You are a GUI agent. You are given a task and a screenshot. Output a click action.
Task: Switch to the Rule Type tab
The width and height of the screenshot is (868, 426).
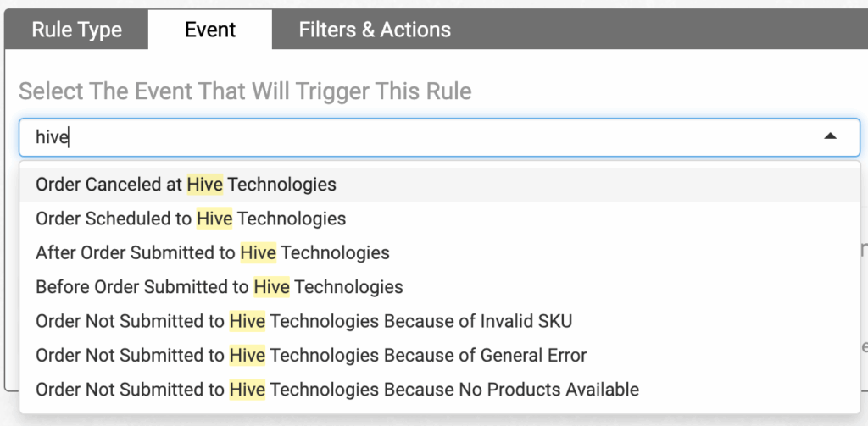click(76, 30)
